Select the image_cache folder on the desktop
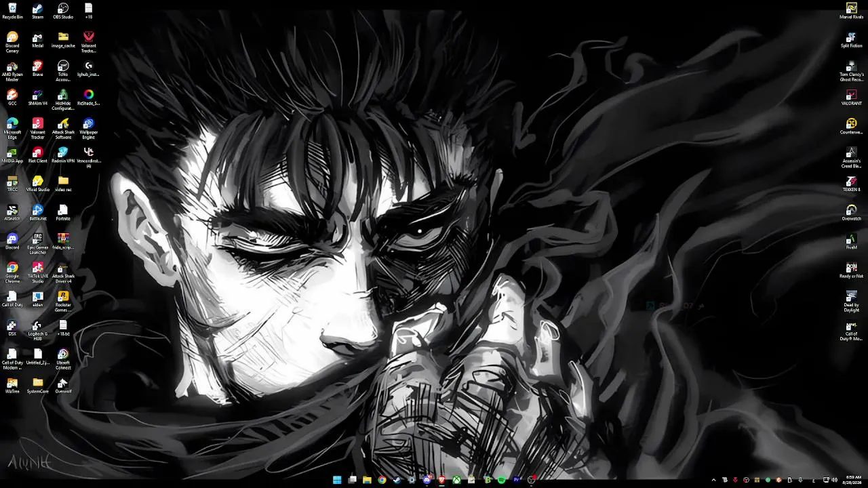Viewport: 868px width, 488px height. point(63,40)
